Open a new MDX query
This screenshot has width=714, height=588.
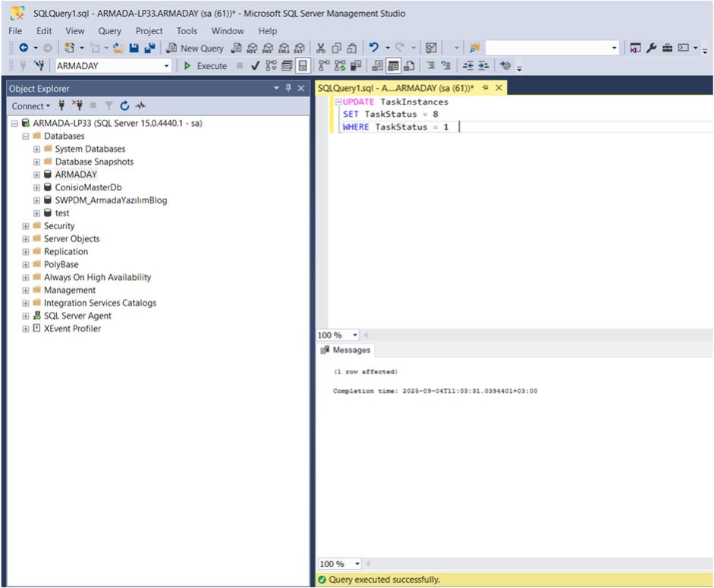tap(252, 48)
